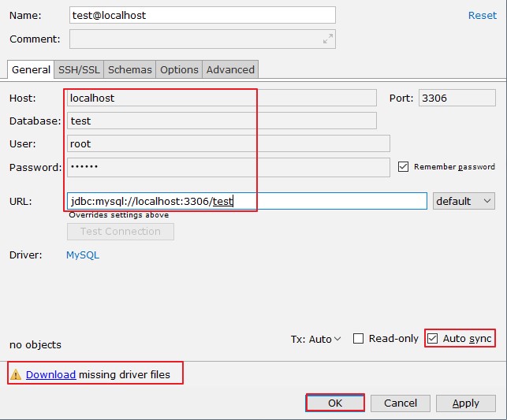Open the Schemas tab
This screenshot has height=420, width=507.
coord(130,69)
